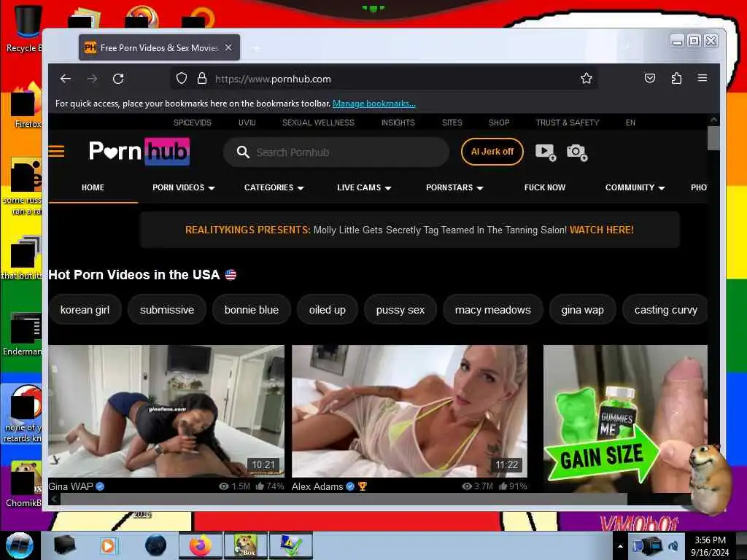Open the taskbar clock showing 3:56 PM
The height and width of the screenshot is (560, 747).
tap(710, 546)
